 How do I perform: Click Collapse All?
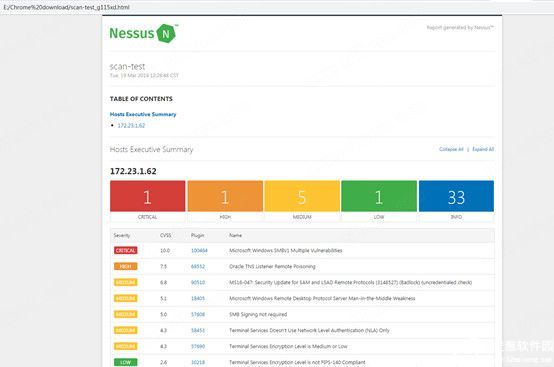[x=451, y=149]
